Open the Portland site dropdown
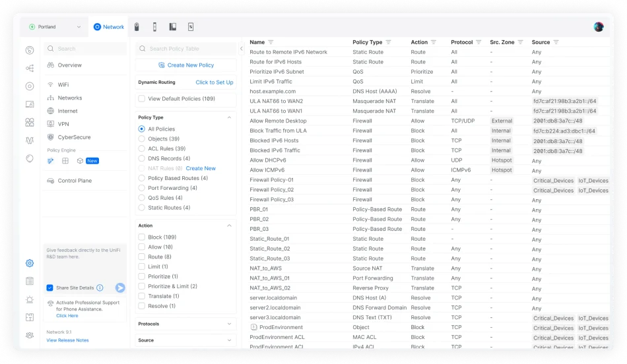The image size is (627, 364). tap(55, 27)
